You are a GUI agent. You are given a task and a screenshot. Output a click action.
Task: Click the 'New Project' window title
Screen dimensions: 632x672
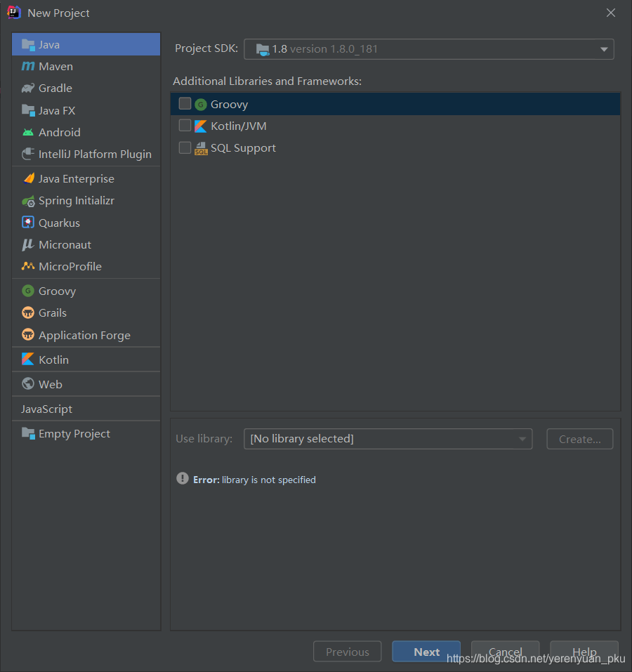[x=59, y=13]
